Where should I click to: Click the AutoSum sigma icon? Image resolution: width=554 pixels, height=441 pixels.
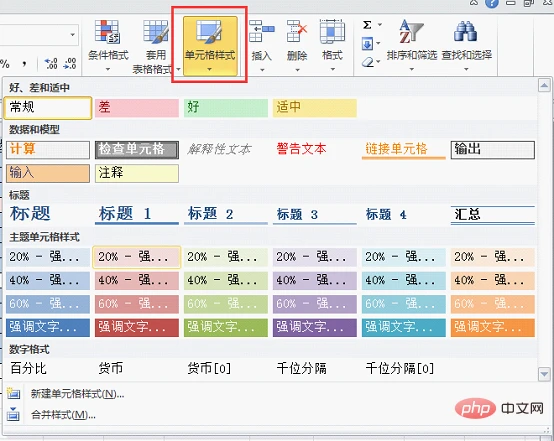(x=367, y=25)
